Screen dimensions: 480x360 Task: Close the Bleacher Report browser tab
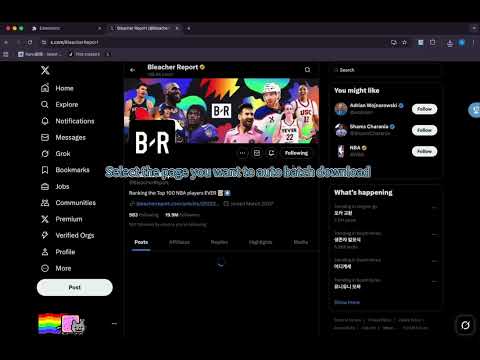point(177,28)
